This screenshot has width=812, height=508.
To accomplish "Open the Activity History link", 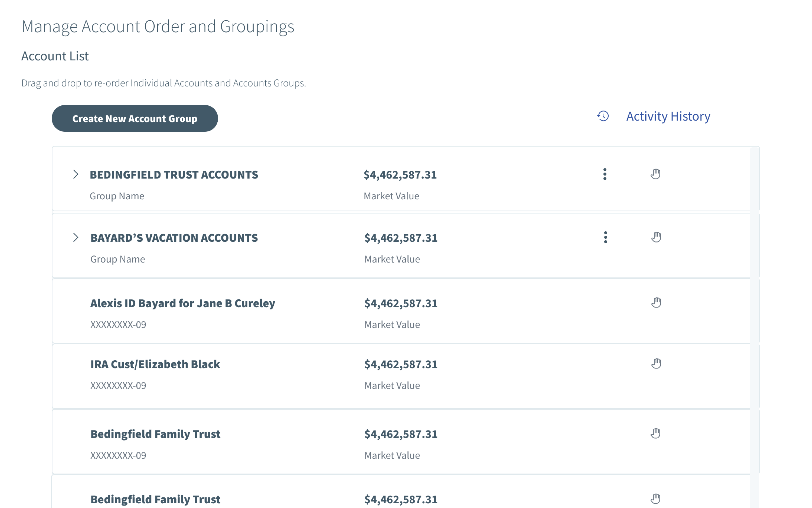I will tap(668, 116).
